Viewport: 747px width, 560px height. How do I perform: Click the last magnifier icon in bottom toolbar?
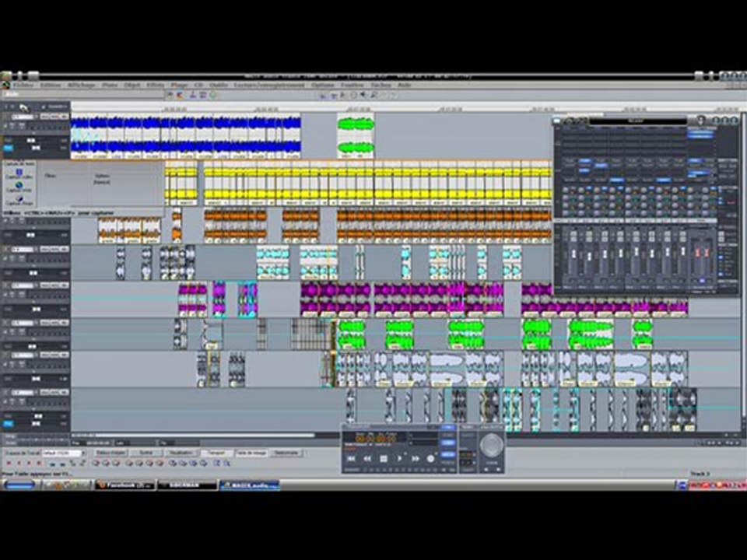tap(226, 463)
